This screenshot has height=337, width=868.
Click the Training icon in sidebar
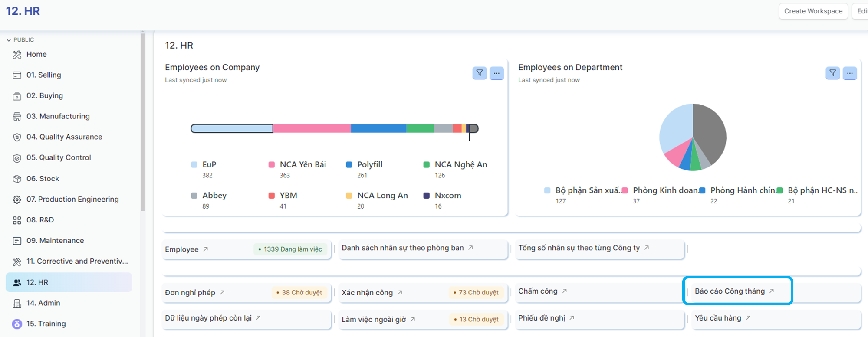click(17, 324)
